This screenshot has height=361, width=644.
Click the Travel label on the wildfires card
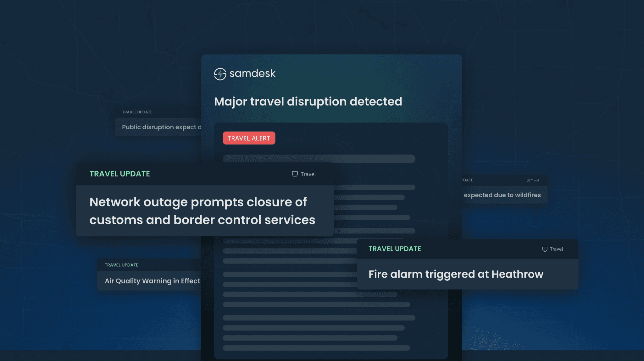[535, 180]
